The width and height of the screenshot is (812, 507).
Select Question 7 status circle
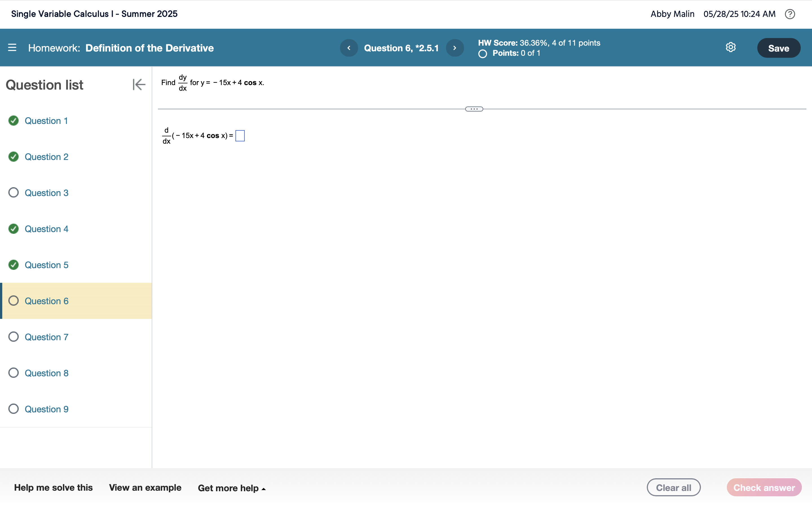(14, 337)
